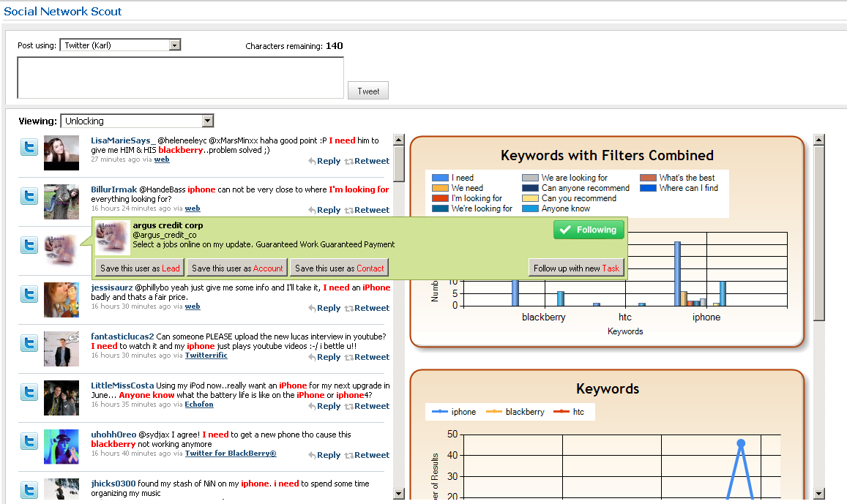Viewport: 847px width, 504px height.
Task: Open LisaMarieSays_ username link
Action: tap(123, 140)
